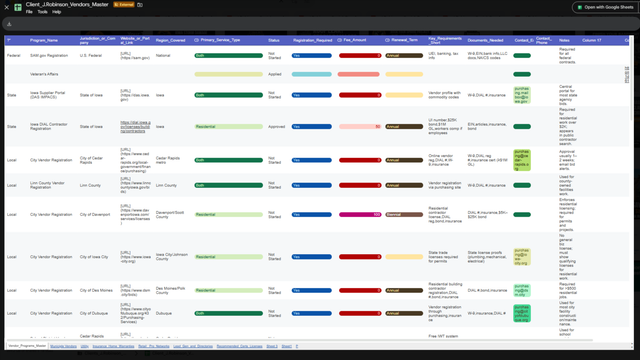Click the email chip in Iowa Supplier Portal row

pos(522,95)
